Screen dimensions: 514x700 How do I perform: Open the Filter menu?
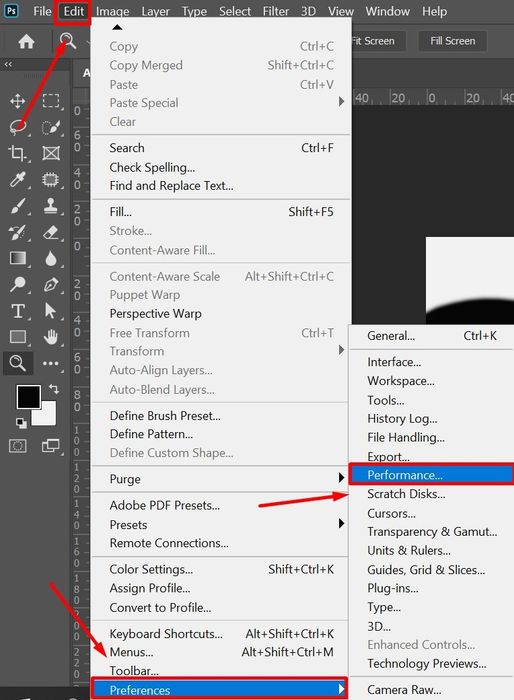(276, 11)
